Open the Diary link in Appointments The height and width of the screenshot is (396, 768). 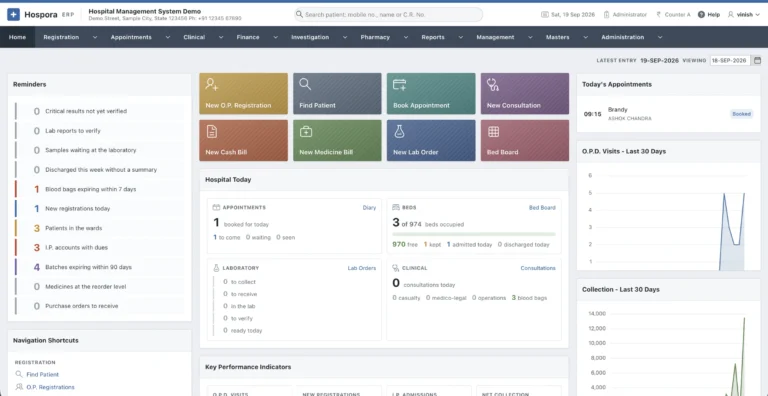click(x=369, y=208)
